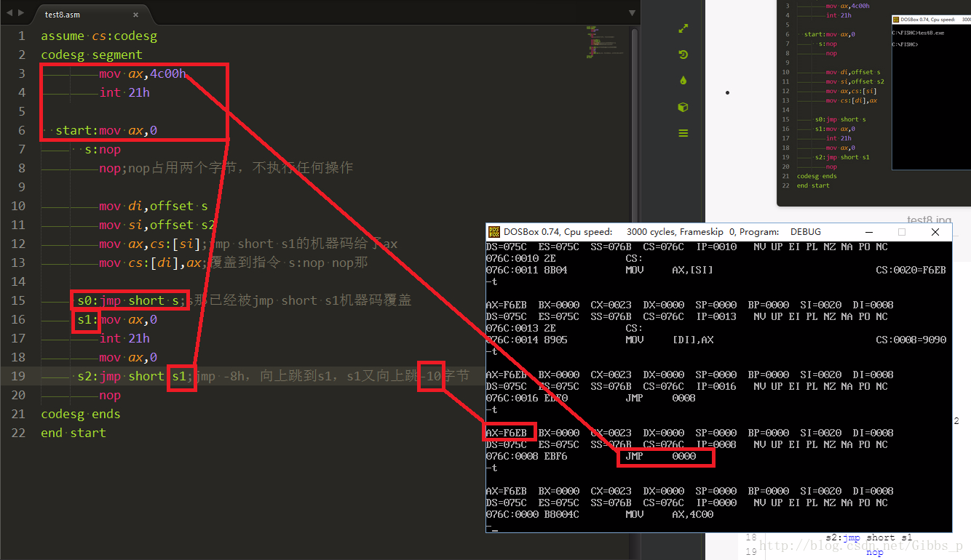Close the test8.asm tab with its x
The image size is (971, 560).
[135, 15]
